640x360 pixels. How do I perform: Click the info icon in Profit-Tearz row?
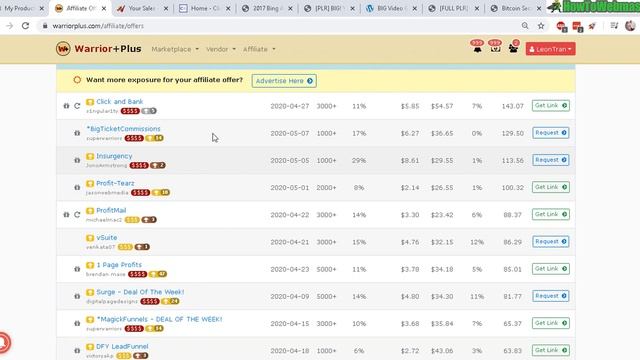77,187
